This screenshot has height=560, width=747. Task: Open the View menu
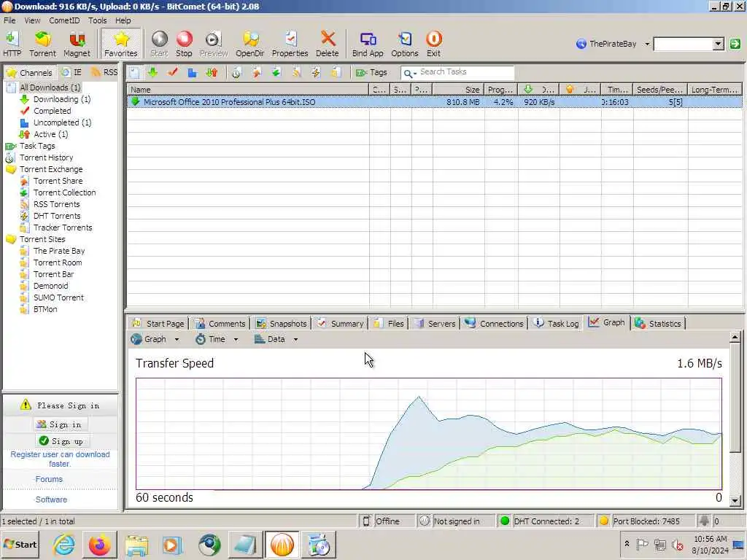[x=32, y=20]
